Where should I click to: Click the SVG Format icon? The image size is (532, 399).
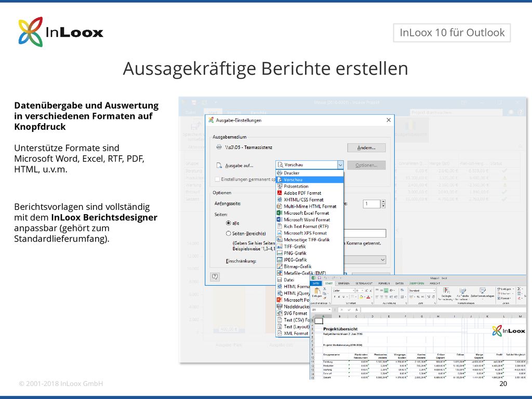click(280, 313)
